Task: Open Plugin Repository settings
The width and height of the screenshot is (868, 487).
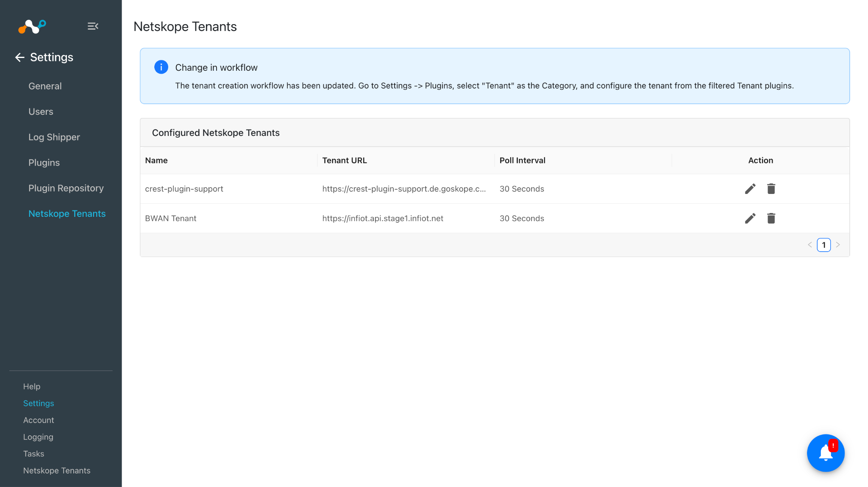Action: point(66,188)
